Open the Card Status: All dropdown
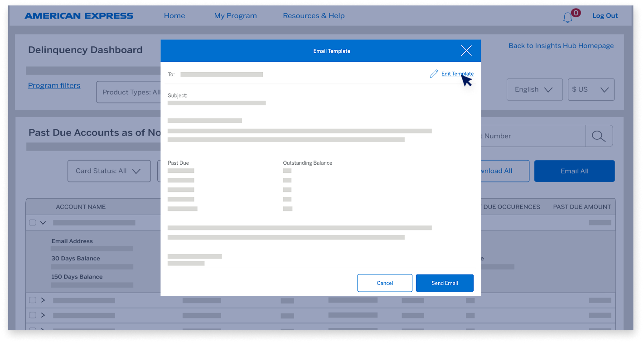 (x=109, y=171)
